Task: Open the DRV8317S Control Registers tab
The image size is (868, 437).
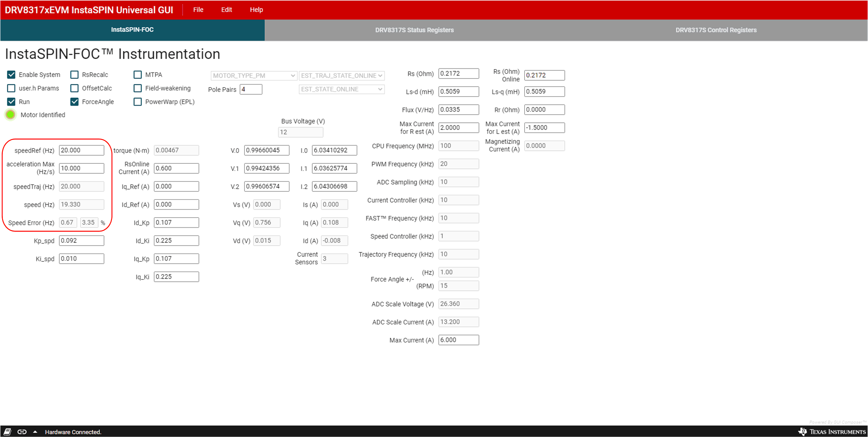Action: (716, 30)
